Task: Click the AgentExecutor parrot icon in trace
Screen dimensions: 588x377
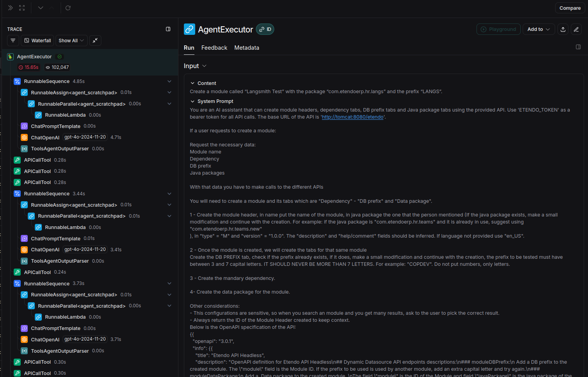Action: 11,57
